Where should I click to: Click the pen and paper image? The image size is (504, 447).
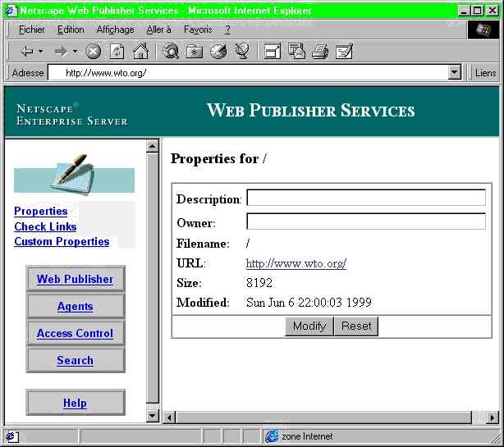tap(74, 175)
